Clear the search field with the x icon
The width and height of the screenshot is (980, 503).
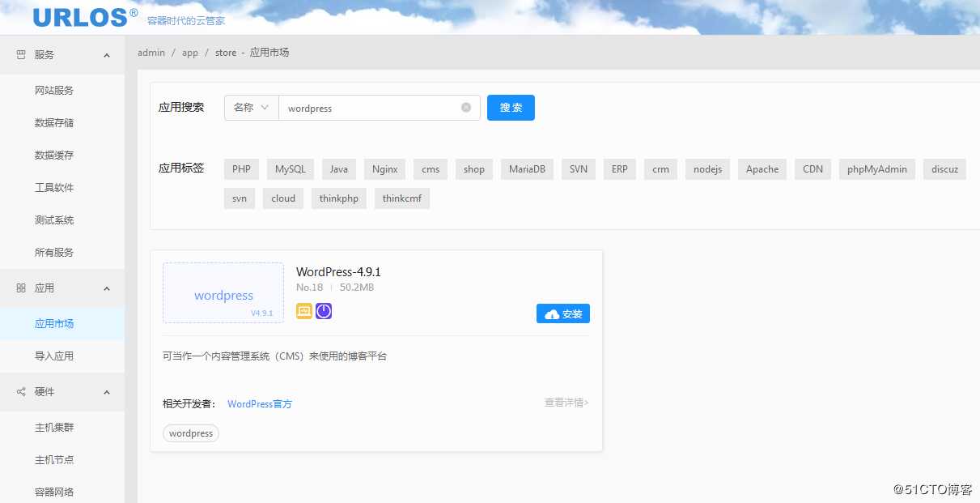point(466,108)
